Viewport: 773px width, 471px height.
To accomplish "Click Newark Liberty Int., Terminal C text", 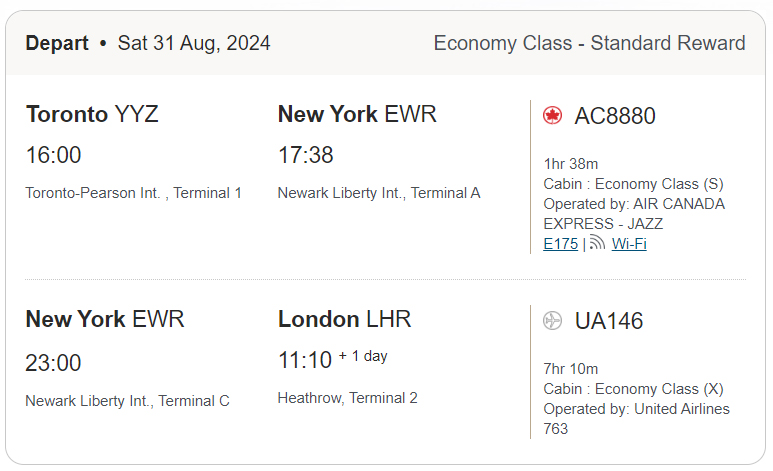I will click(x=127, y=401).
